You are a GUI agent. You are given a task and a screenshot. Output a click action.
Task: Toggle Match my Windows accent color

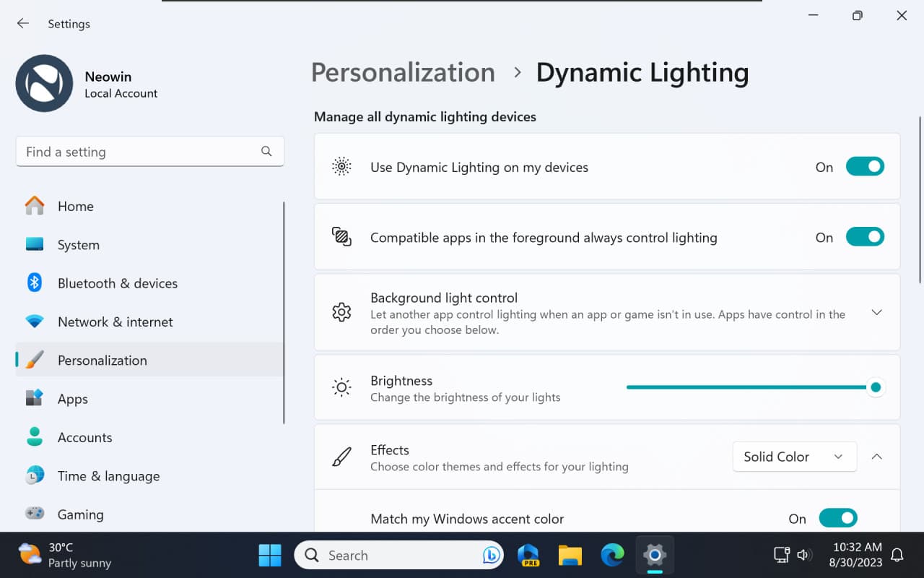838,518
